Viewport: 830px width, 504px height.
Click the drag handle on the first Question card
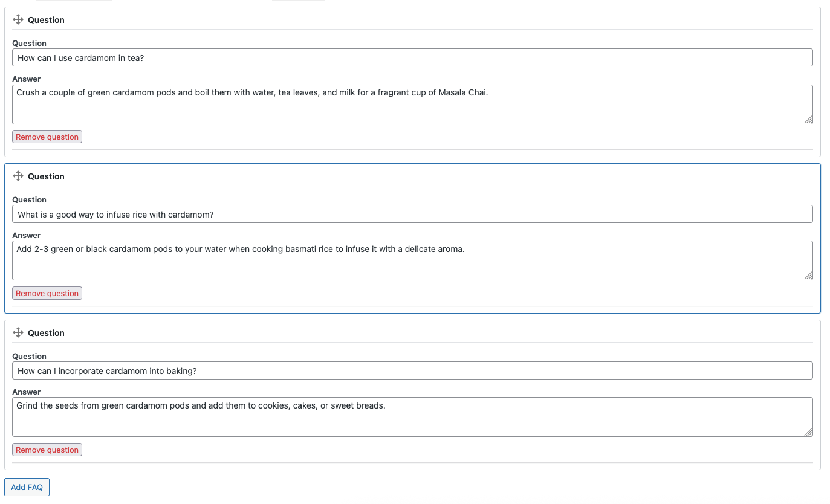pos(19,19)
